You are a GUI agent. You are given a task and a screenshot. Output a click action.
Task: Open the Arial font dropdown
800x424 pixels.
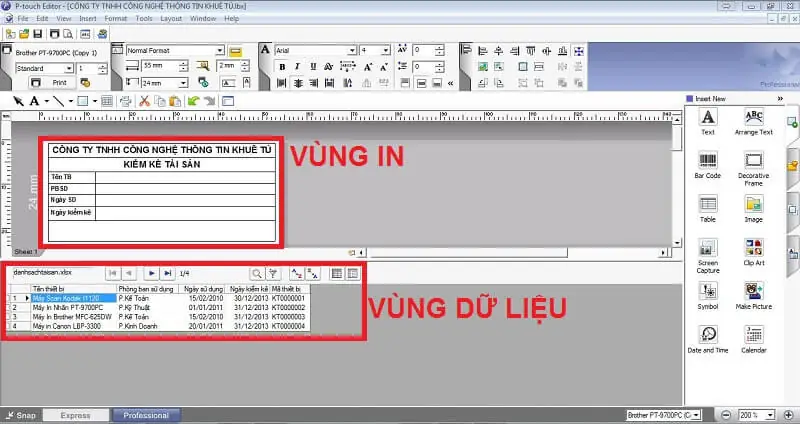[x=352, y=51]
